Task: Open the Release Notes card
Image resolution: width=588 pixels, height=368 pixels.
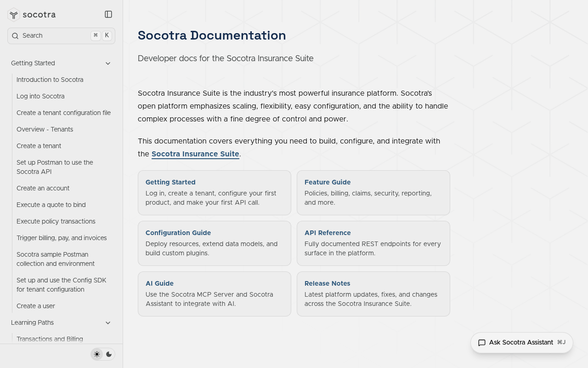Action: tap(373, 294)
